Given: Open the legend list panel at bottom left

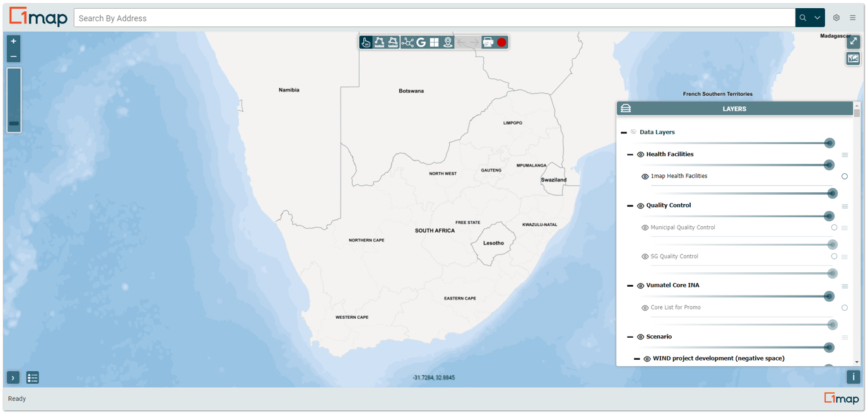Looking at the screenshot, I should click(32, 377).
